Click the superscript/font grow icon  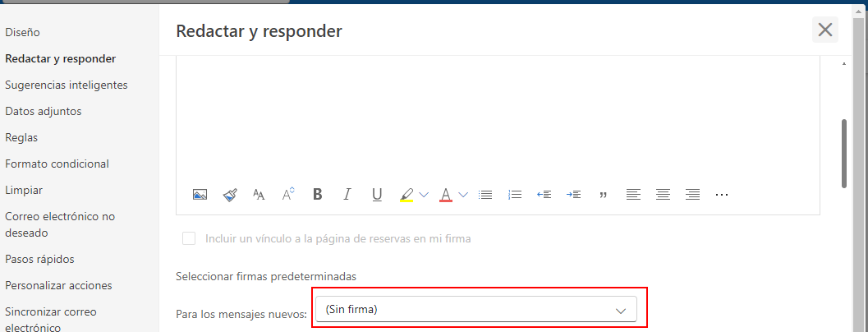(x=288, y=194)
